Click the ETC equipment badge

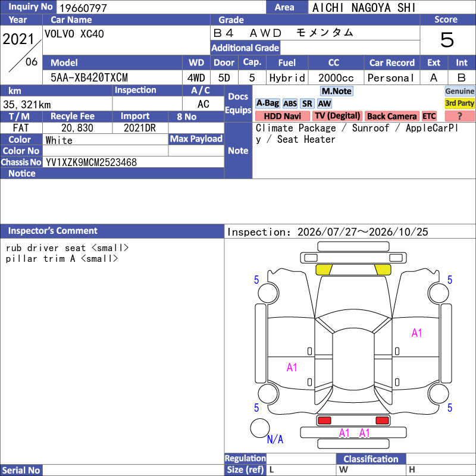(x=429, y=116)
